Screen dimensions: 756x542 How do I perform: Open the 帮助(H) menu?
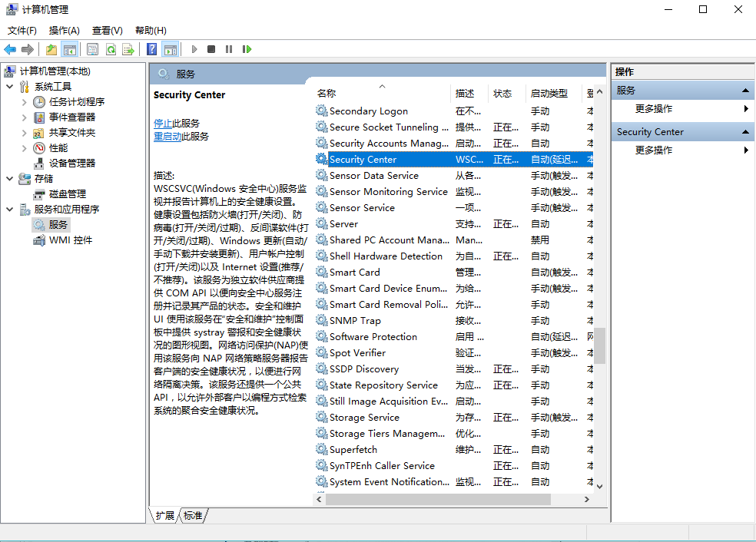pos(151,31)
